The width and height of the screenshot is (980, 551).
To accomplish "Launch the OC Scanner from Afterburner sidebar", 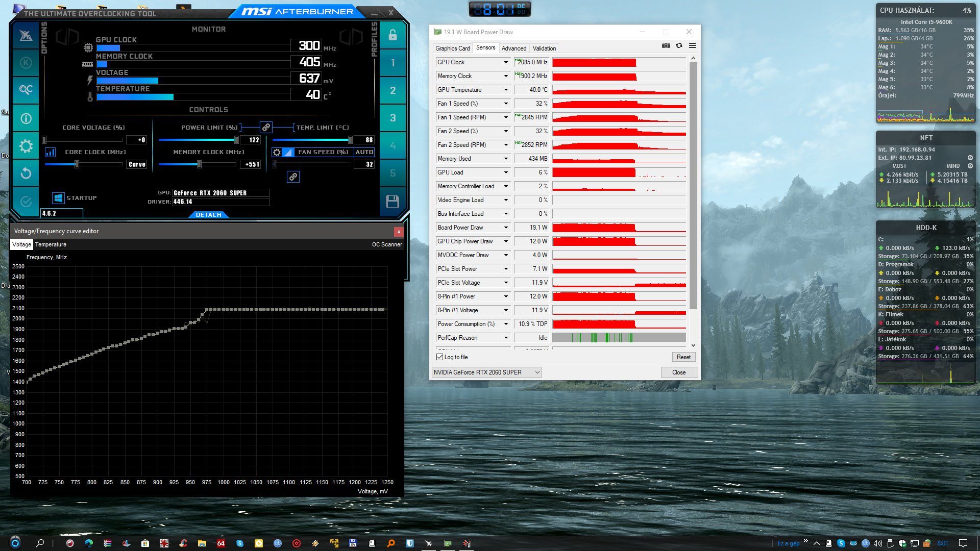I will click(x=26, y=90).
